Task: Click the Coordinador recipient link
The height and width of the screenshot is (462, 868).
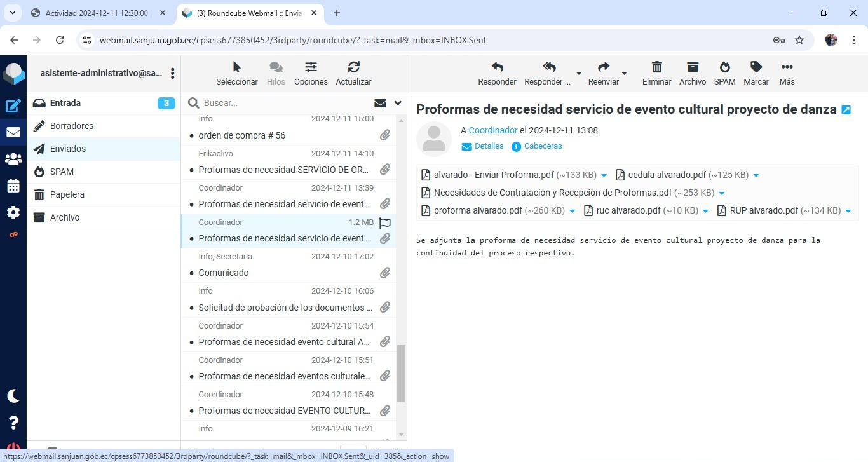Action: tap(493, 130)
